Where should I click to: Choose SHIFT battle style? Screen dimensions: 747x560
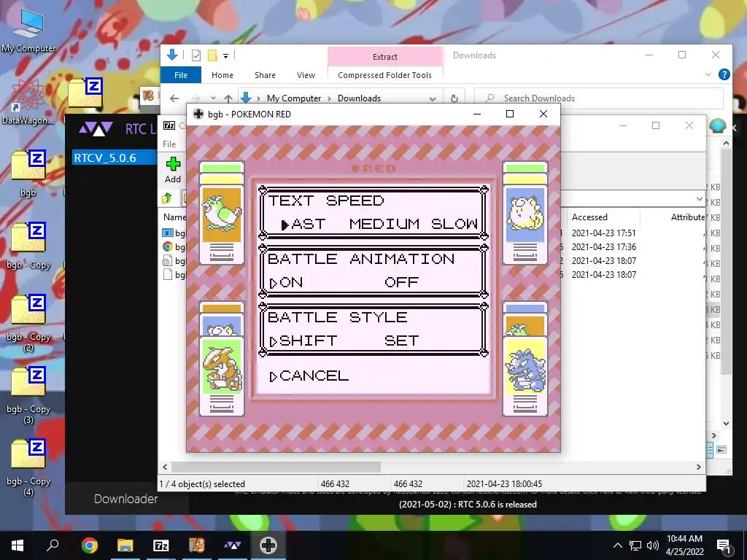coord(303,341)
